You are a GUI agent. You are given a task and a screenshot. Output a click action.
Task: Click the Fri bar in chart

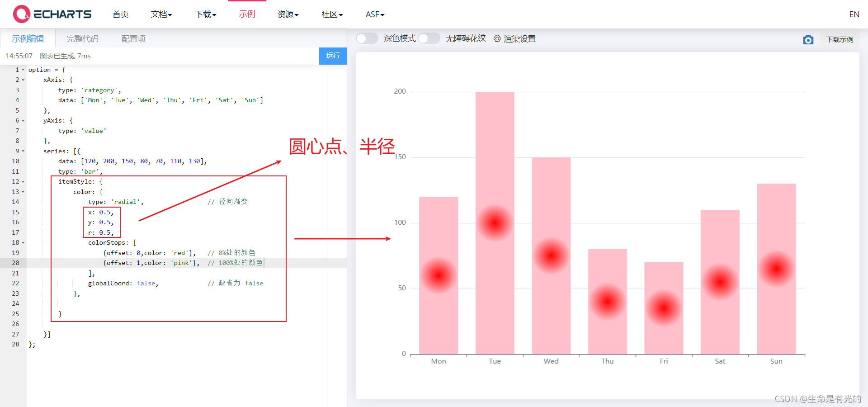(664, 308)
